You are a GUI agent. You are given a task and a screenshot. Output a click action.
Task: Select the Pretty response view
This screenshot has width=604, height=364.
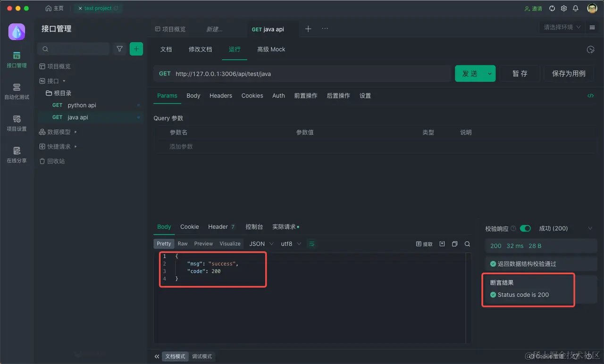(164, 244)
